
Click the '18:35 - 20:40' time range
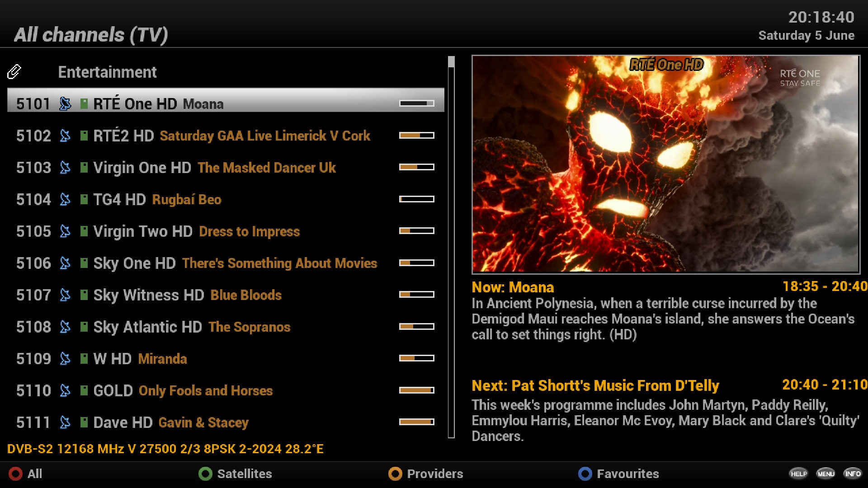pos(825,286)
